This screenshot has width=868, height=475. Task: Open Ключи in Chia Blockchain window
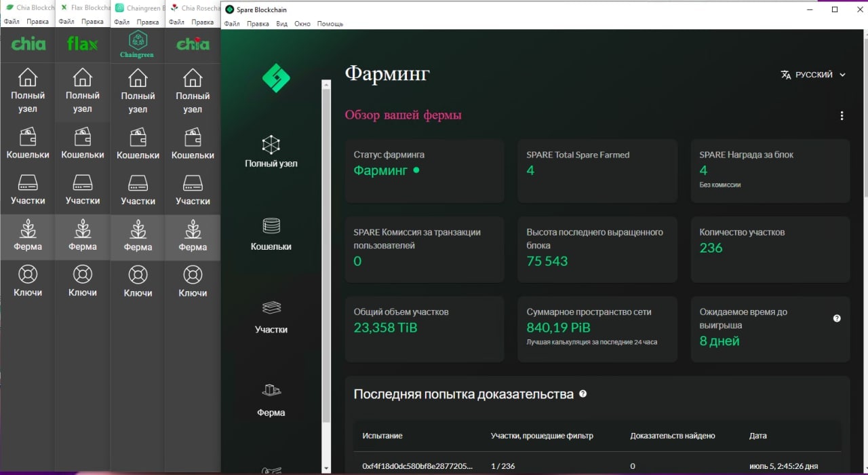(28, 282)
